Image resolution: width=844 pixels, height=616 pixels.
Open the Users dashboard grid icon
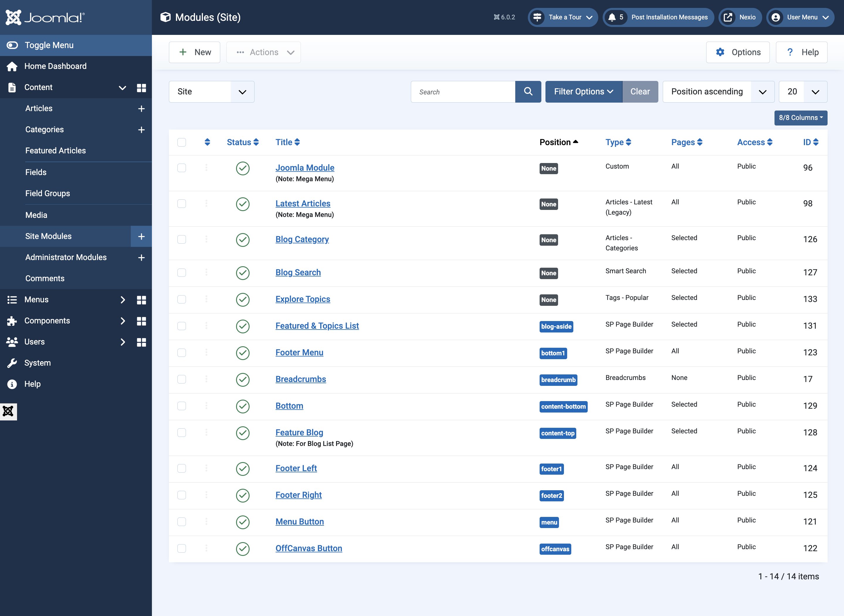point(141,342)
